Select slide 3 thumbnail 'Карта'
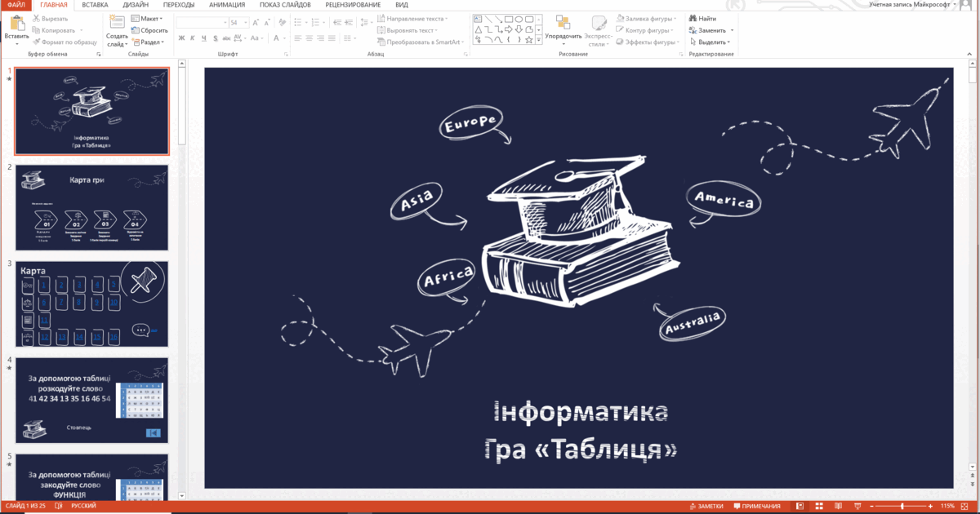Viewport: 980px width, 514px height. click(x=91, y=304)
